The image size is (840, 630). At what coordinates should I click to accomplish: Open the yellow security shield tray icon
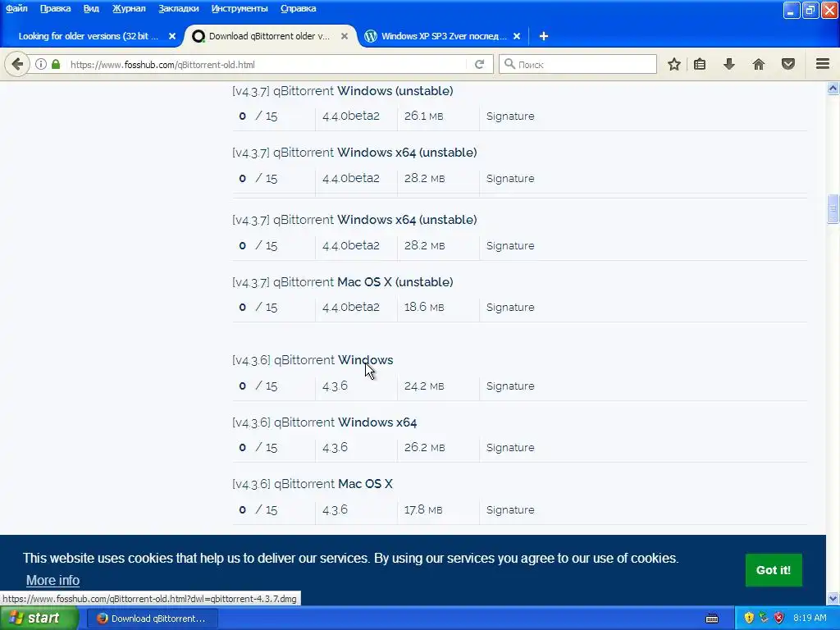pos(749,619)
